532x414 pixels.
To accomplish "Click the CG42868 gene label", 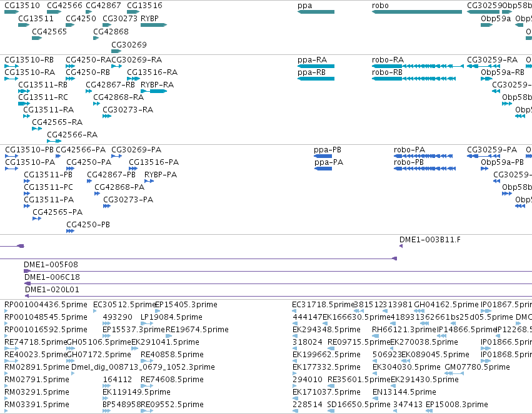I will pyautogui.click(x=111, y=31).
